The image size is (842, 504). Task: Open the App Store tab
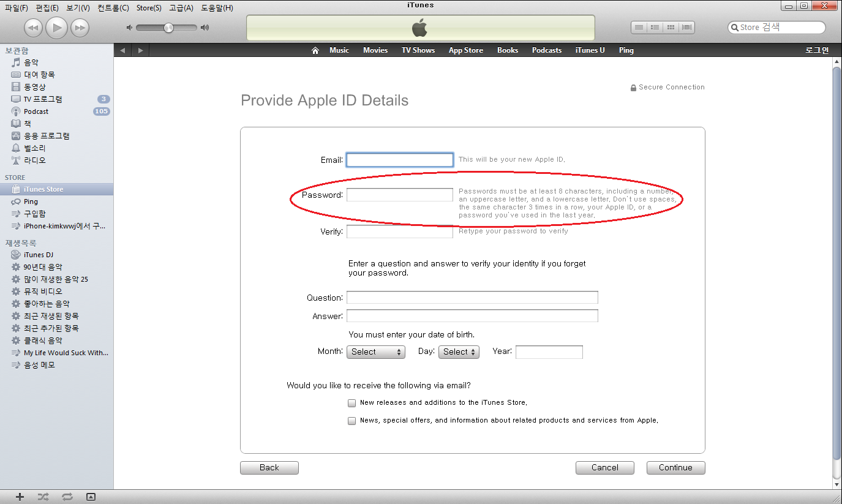[466, 50]
